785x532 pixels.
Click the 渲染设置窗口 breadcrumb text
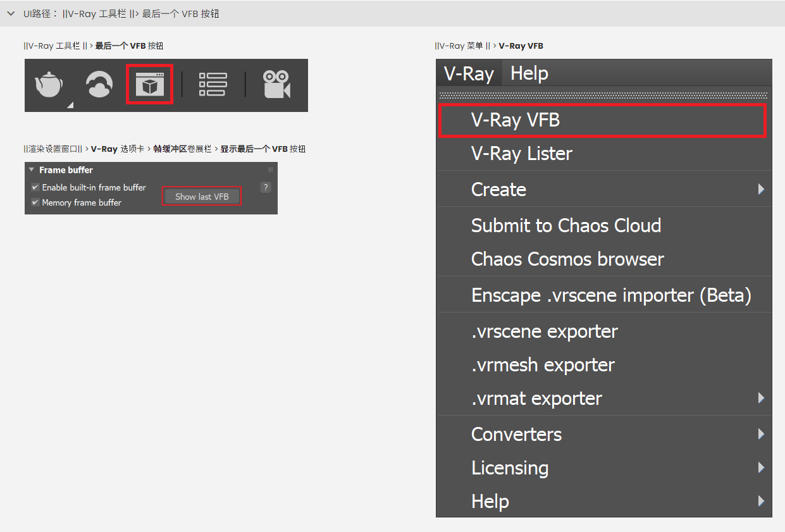coord(53,149)
